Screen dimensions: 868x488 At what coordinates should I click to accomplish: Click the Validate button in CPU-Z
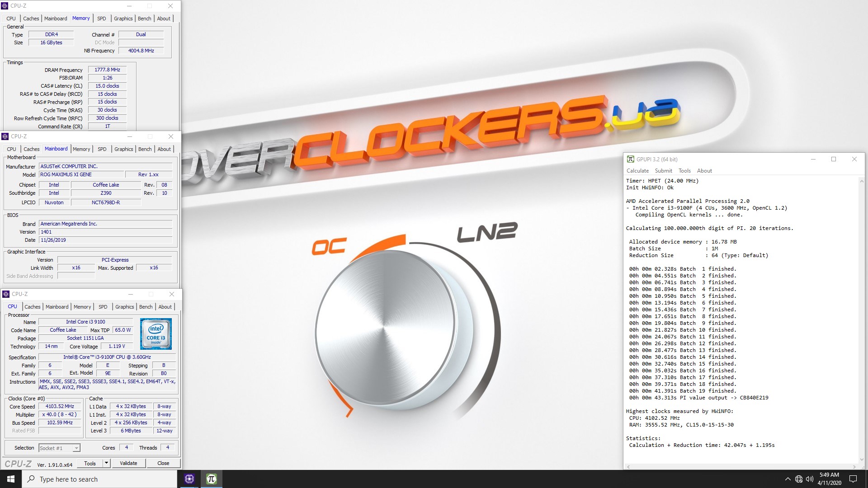click(128, 463)
